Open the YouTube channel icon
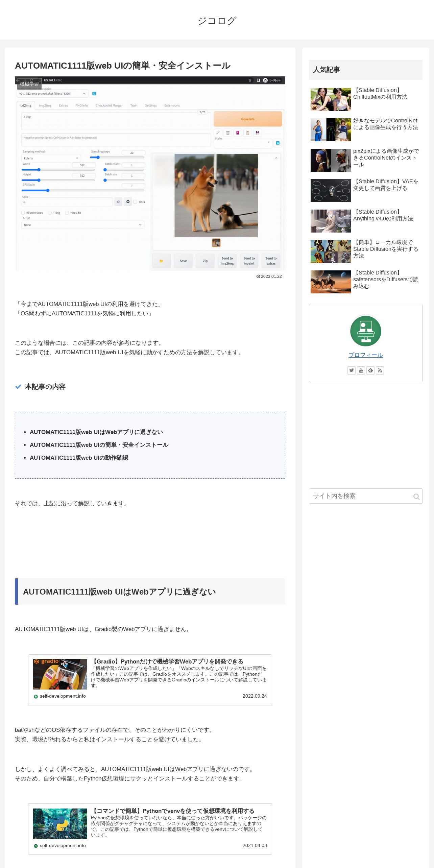Viewport: 434px width, 868px height. pos(361,370)
